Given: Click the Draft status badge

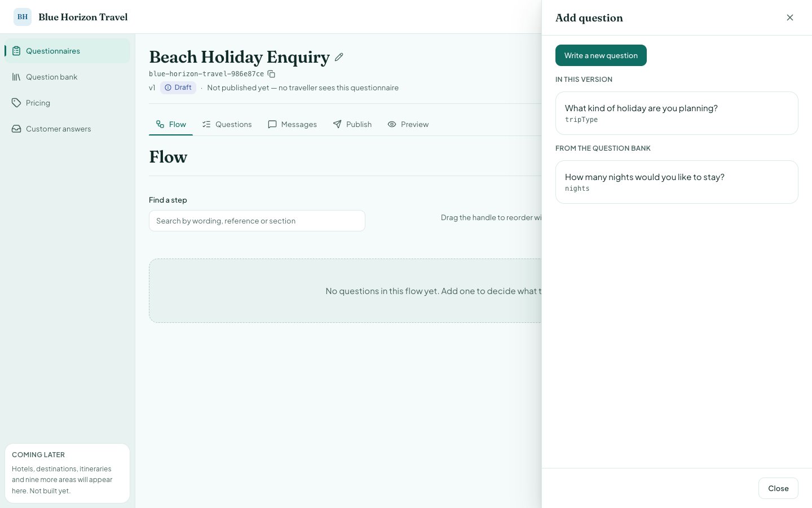Looking at the screenshot, I should (178, 87).
